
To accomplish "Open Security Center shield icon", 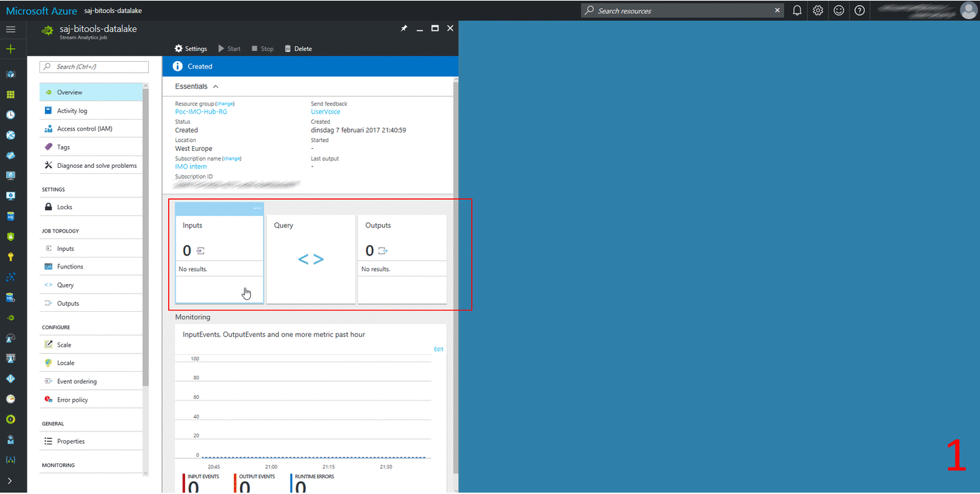I will pos(10,236).
